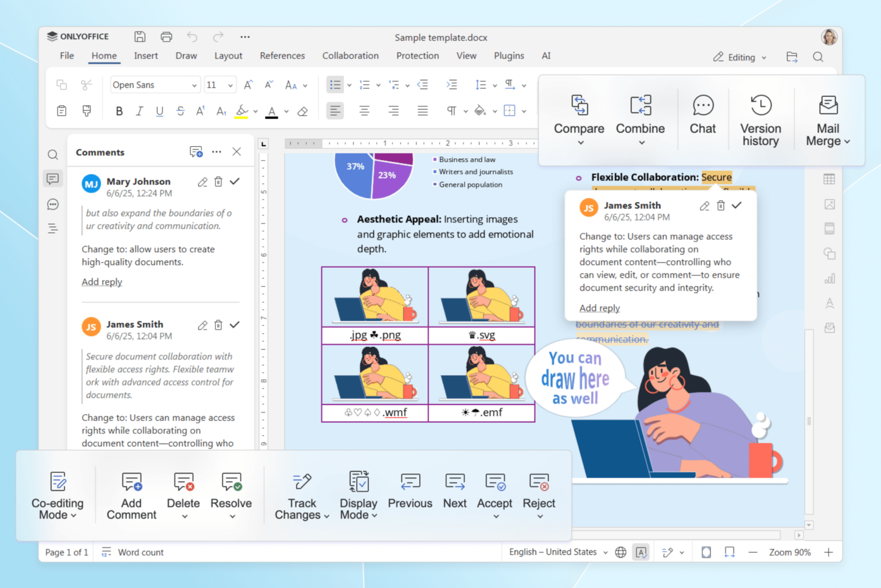Open the Search icon in left sidebar
The width and height of the screenshot is (881, 588).
coord(53,154)
